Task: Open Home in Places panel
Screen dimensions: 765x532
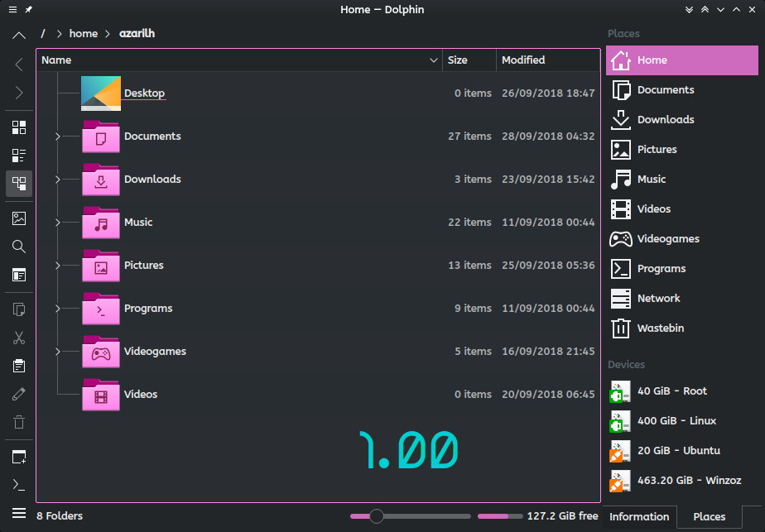Action: pyautogui.click(x=682, y=60)
